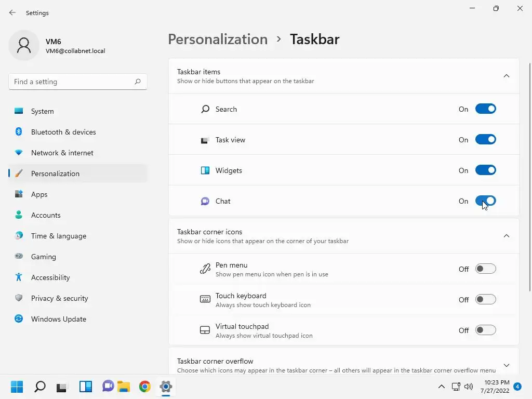
Task: Click the Accessibility figure icon in sidebar
Action: (19, 277)
